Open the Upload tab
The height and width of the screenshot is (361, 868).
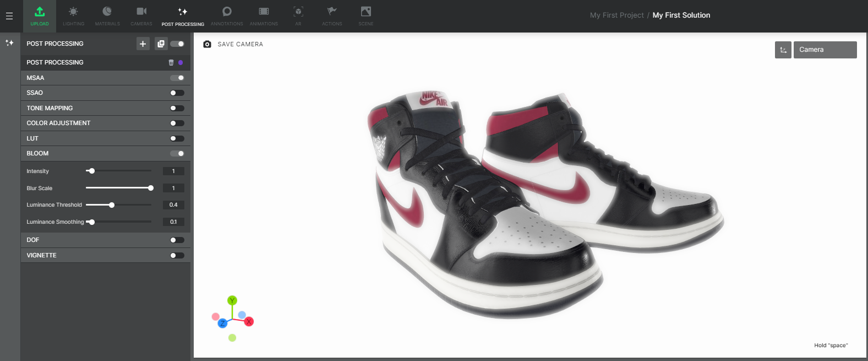(x=40, y=16)
